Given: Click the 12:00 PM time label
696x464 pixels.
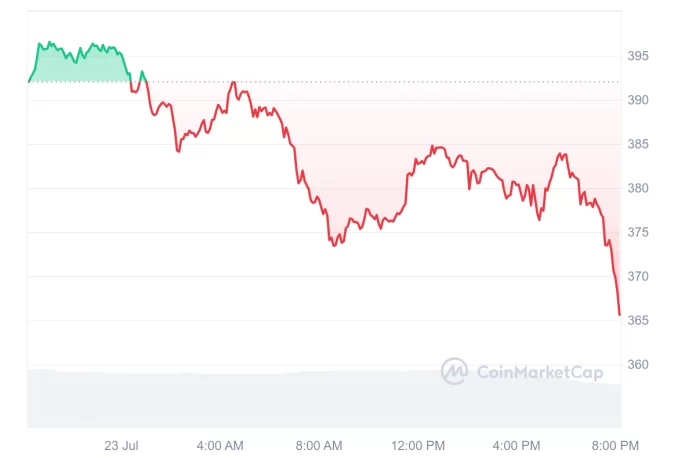Looking at the screenshot, I should point(418,444).
